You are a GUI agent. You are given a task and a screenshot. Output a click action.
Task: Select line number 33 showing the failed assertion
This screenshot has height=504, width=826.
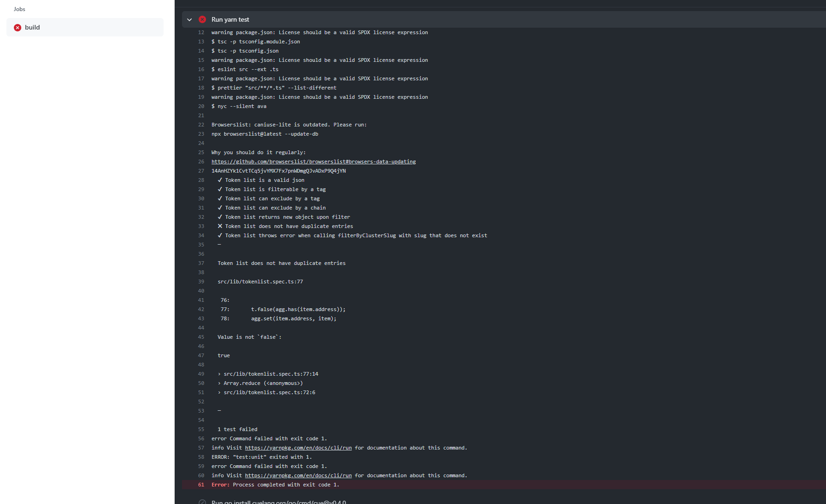pos(201,226)
